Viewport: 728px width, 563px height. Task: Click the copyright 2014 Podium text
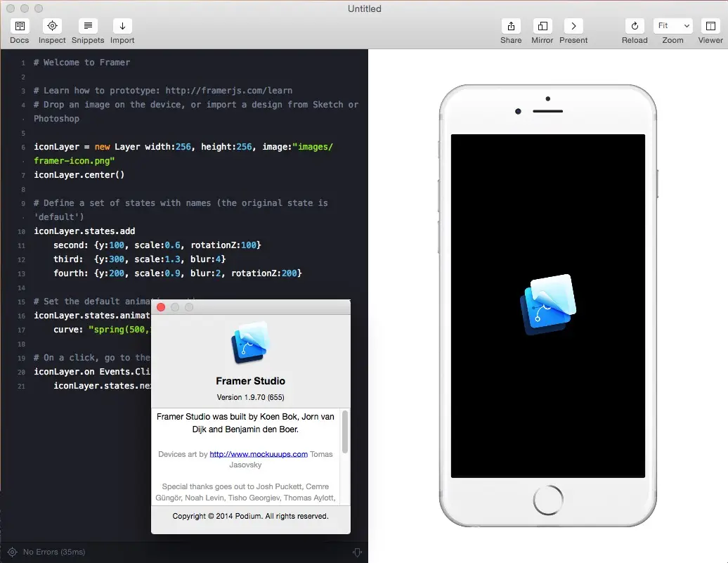pos(250,516)
